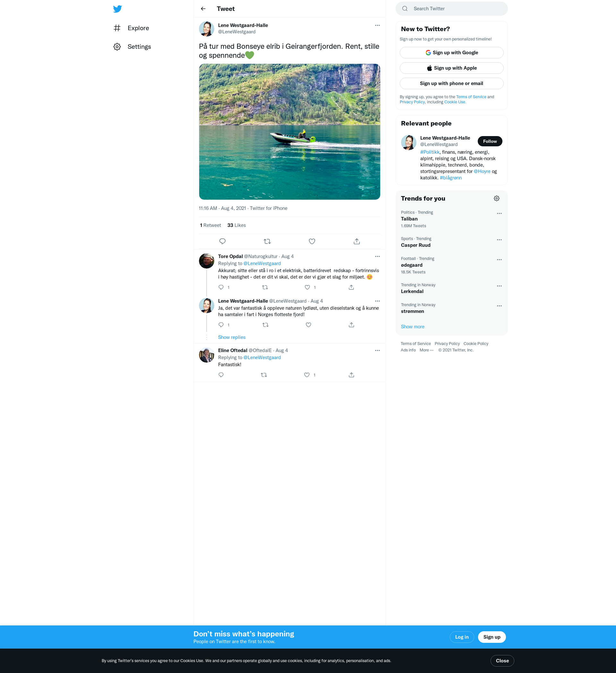Retweet Eline Oftedal's reply

264,375
